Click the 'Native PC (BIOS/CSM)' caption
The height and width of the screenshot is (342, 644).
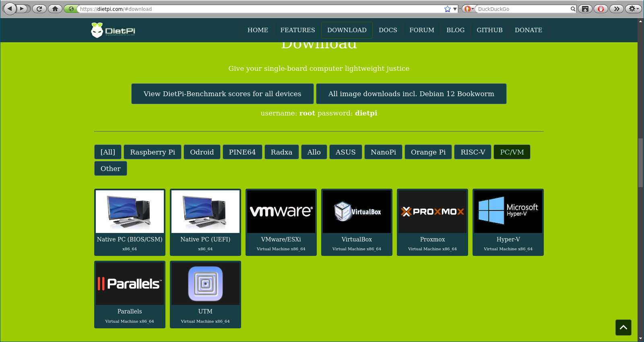[x=130, y=239]
